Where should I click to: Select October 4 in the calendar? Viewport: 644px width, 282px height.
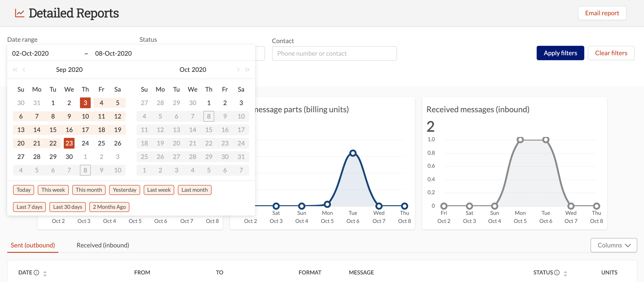coord(144,116)
